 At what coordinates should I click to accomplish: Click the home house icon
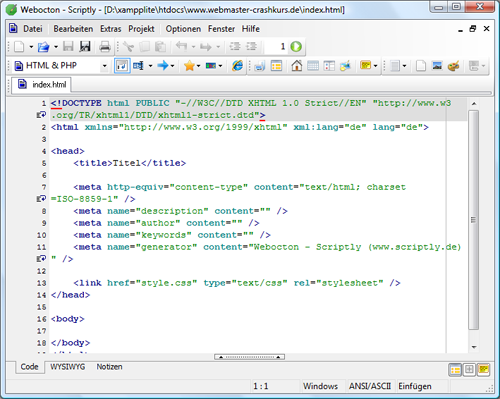coord(296,66)
